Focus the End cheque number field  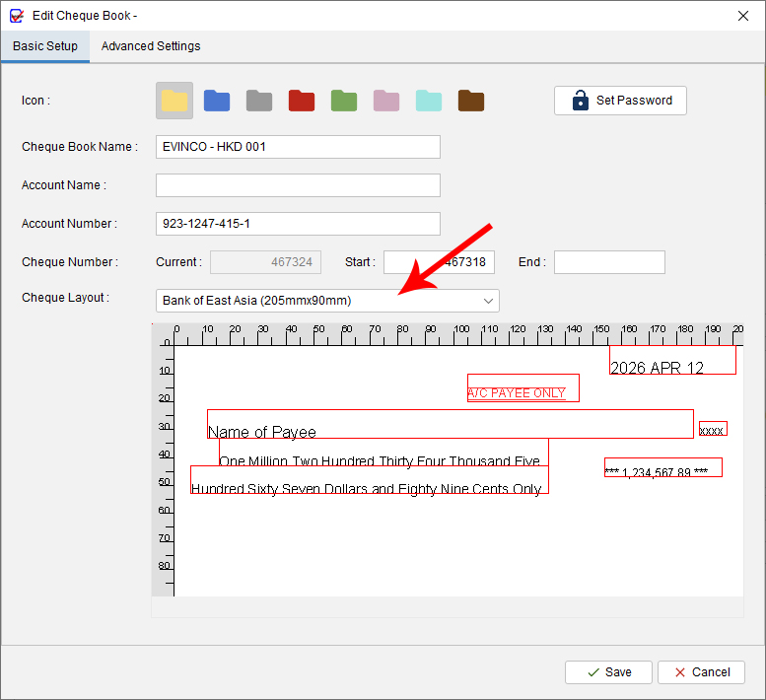pyautogui.click(x=609, y=262)
